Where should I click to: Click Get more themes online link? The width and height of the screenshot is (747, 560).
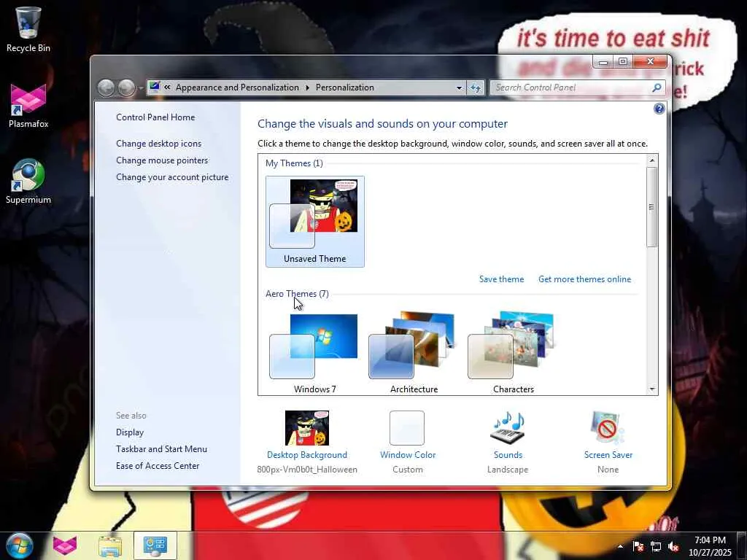pos(584,279)
